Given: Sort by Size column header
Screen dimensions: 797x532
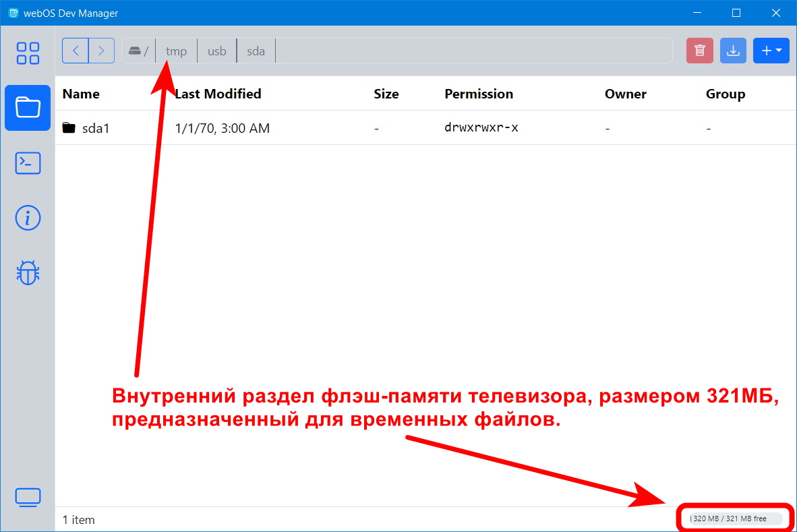Looking at the screenshot, I should coord(386,94).
